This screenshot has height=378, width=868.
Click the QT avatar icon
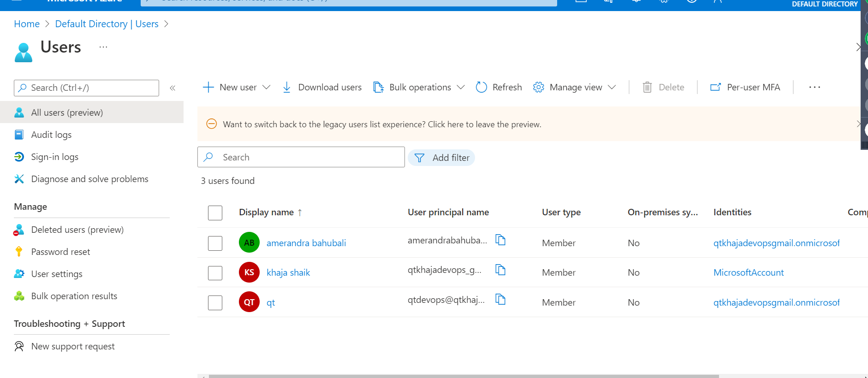[x=249, y=302]
